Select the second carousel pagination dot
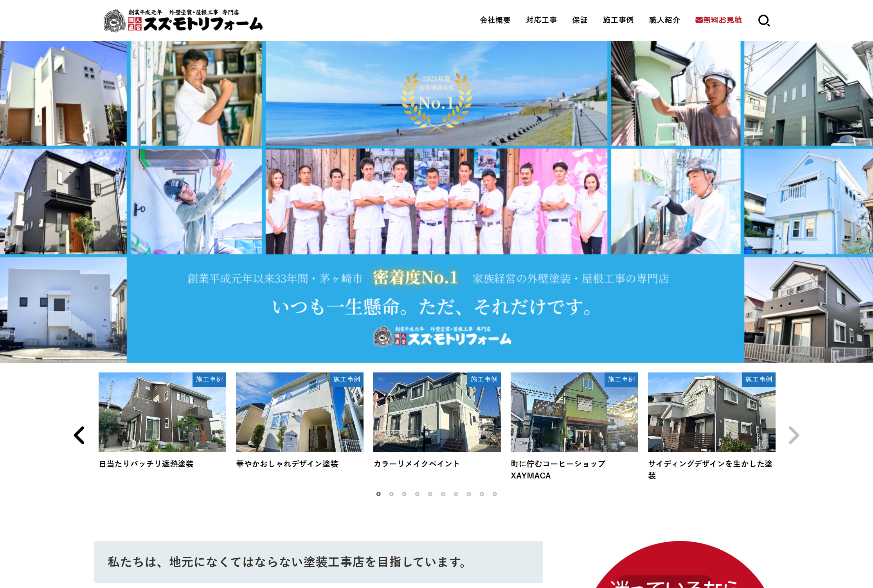Image resolution: width=873 pixels, height=588 pixels. point(391,494)
